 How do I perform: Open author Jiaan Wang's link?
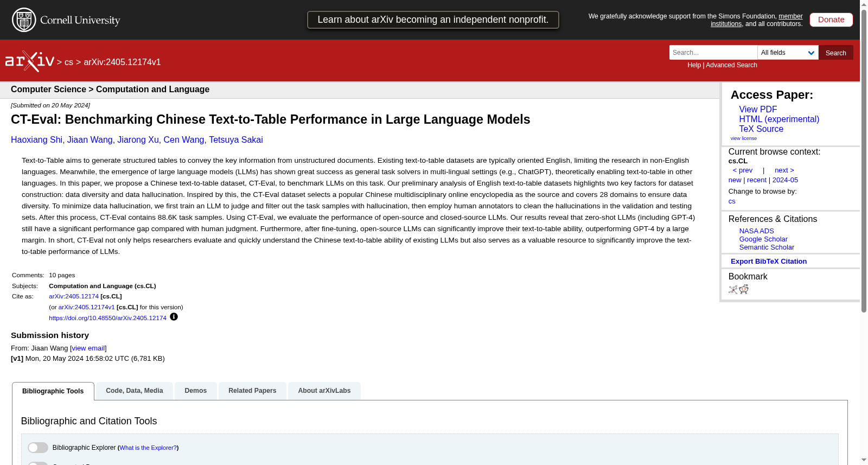click(90, 140)
